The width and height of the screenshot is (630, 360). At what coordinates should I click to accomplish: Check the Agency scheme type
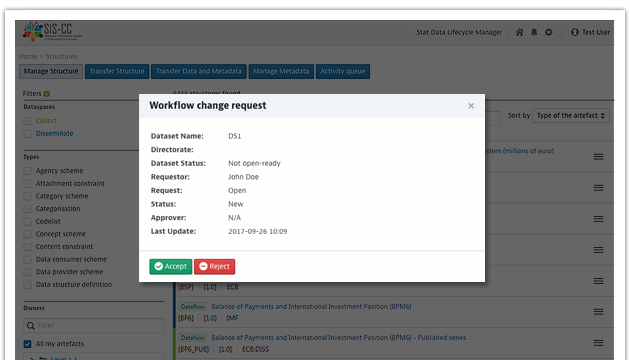[x=27, y=171]
